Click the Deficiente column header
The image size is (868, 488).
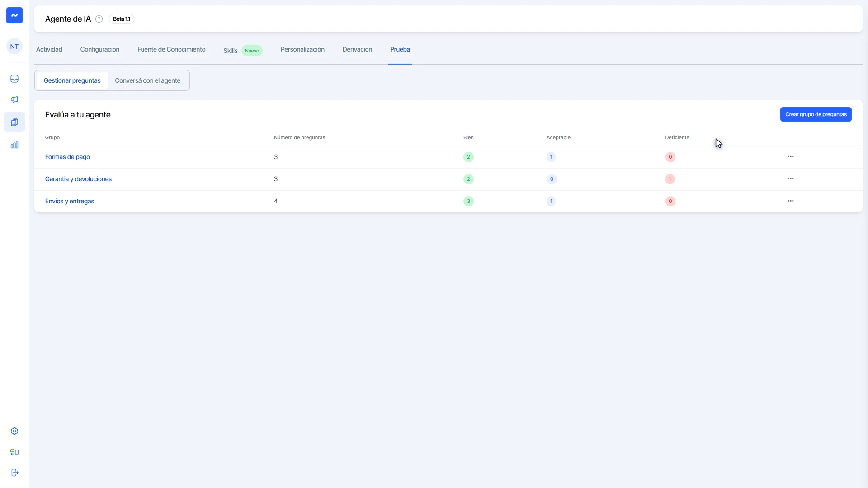pyautogui.click(x=677, y=137)
